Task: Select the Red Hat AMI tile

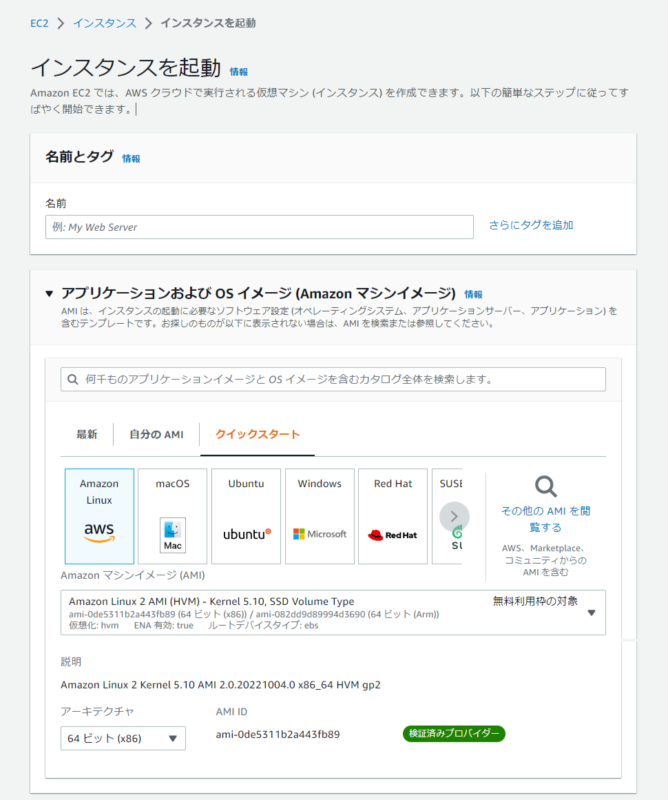Action: (393, 516)
